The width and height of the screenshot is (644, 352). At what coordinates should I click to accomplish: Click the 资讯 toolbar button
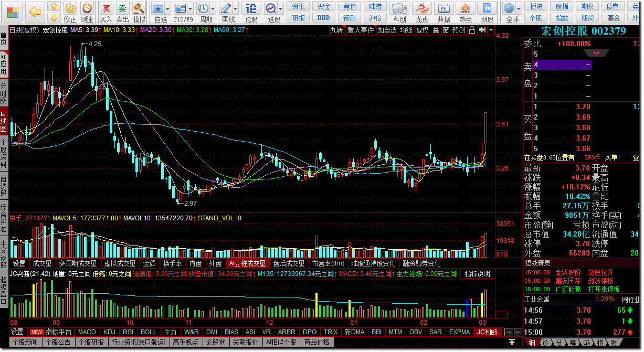pos(298,6)
